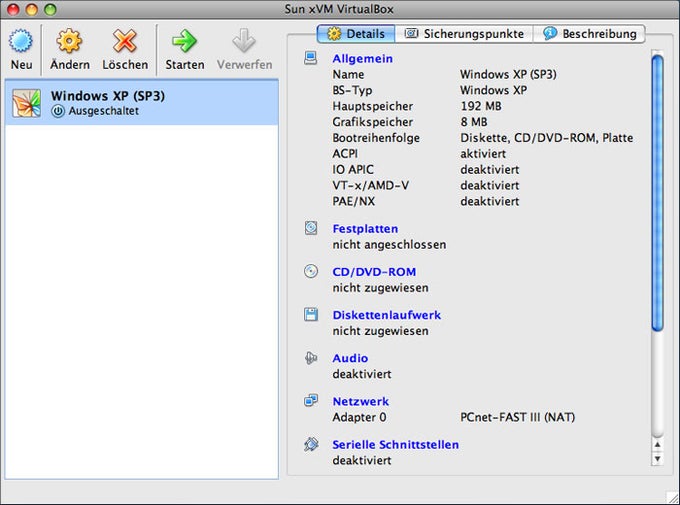Open the Serielle Schnittstellen link
The width and height of the screenshot is (680, 505).
396,445
